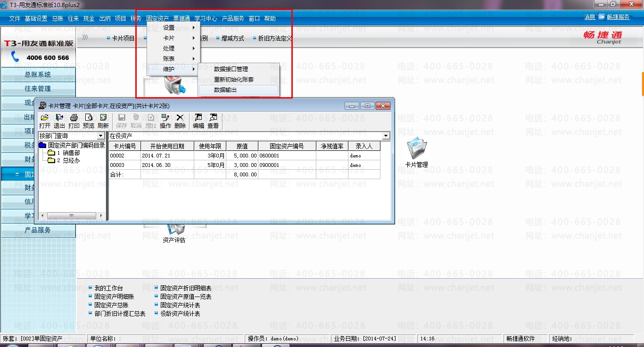Open the 文件 menu
644x347 pixels.
pos(15,19)
